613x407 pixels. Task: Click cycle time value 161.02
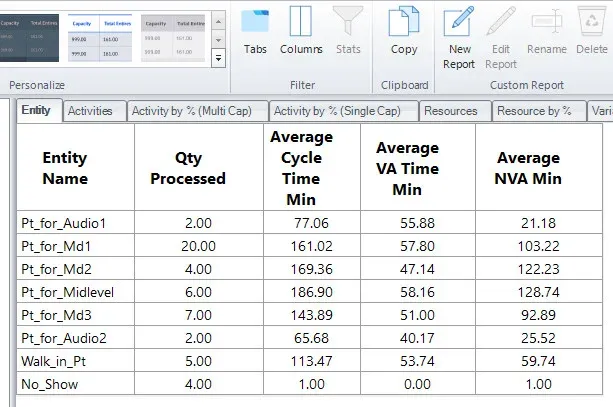click(312, 246)
